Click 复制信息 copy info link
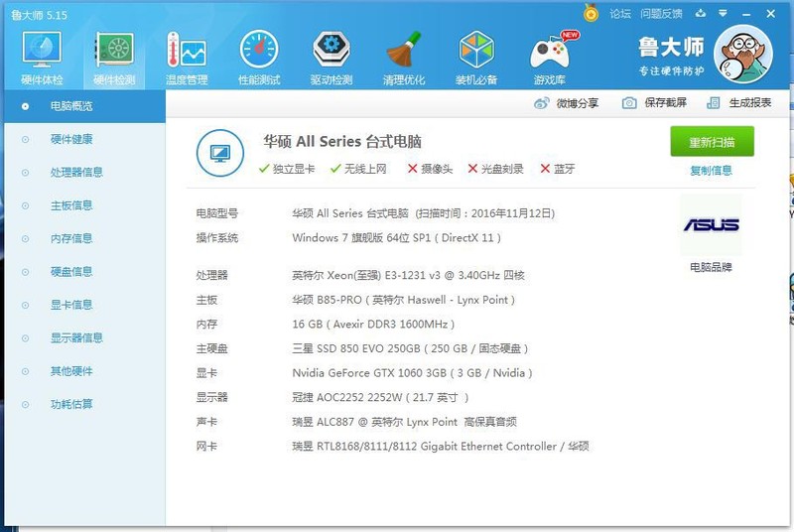Image resolution: width=794 pixels, height=532 pixels. click(712, 171)
